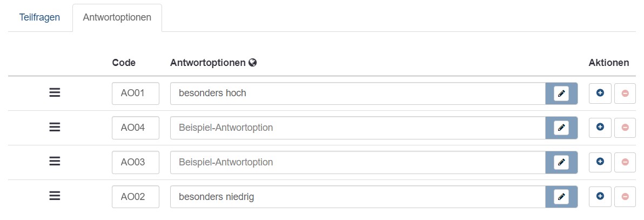644x220 pixels.
Task: Click the drag handle for row AO03
Action: click(55, 162)
